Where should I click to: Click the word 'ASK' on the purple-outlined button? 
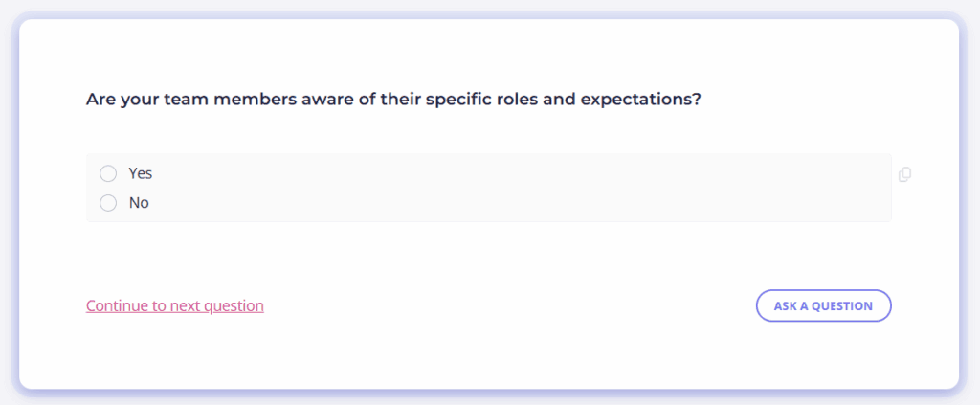(x=785, y=306)
